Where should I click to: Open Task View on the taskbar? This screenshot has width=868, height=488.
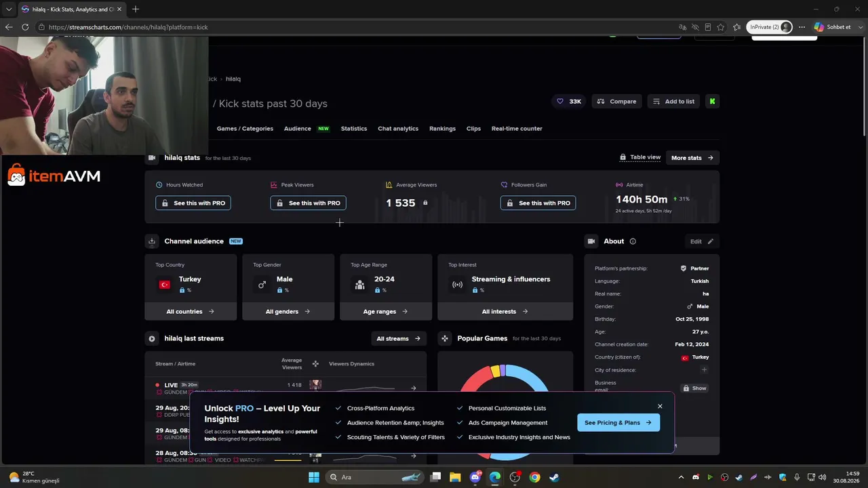pyautogui.click(x=436, y=477)
